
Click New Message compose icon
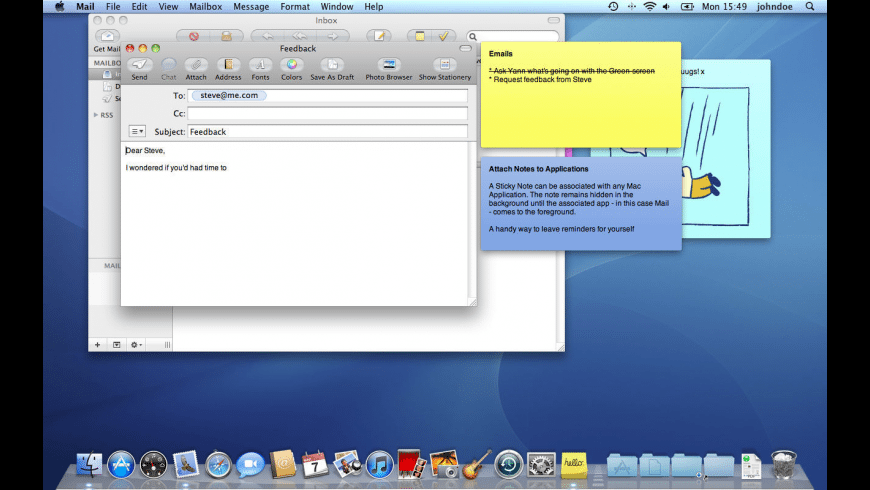(380, 36)
